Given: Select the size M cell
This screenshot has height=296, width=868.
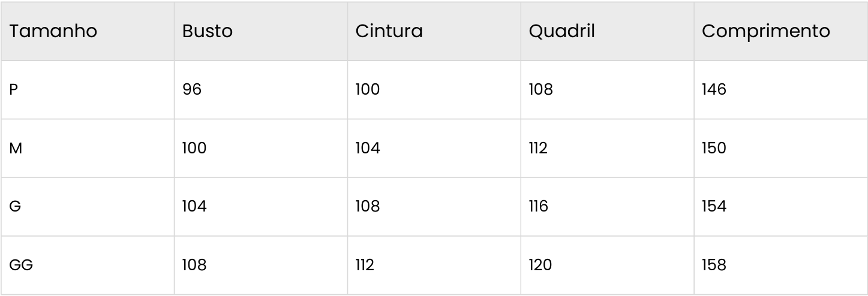Looking at the screenshot, I should (16, 149).
